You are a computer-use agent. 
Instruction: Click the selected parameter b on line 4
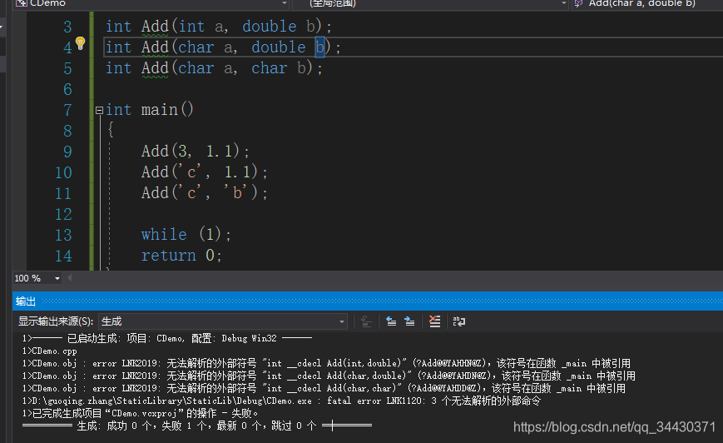click(x=320, y=47)
